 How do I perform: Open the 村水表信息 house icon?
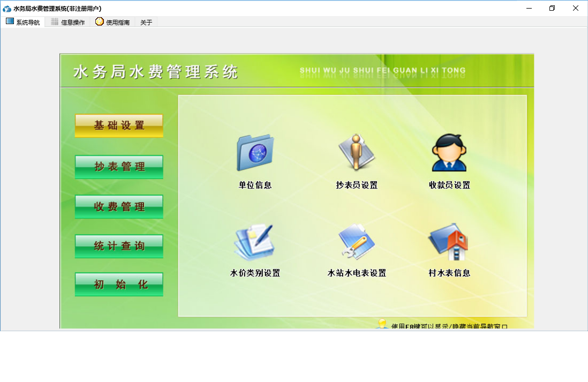[449, 242]
